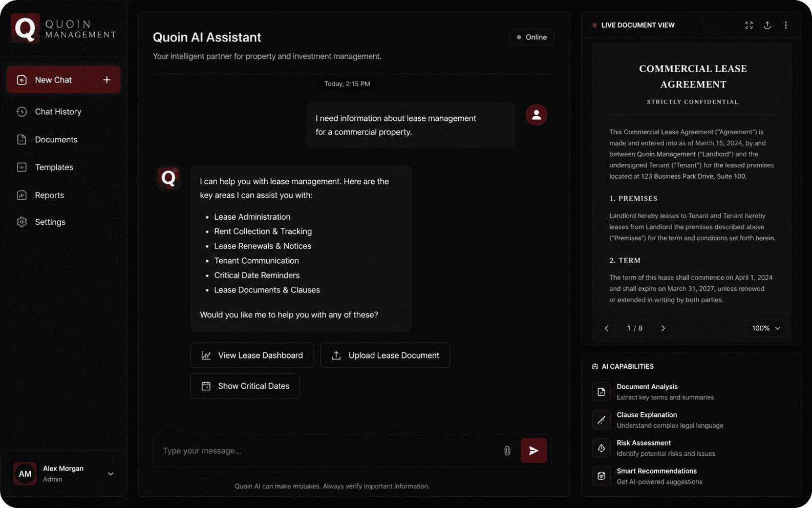
Task: Expand the live document view to fullscreen
Action: 749,25
